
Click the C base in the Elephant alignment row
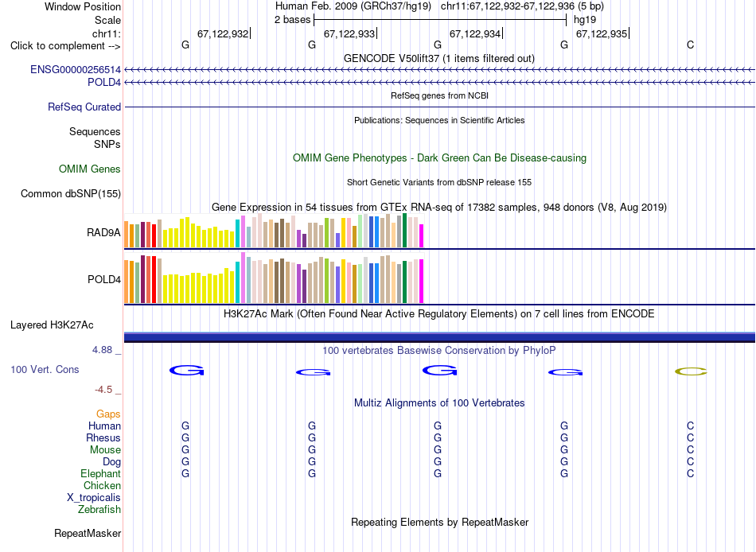691,473
